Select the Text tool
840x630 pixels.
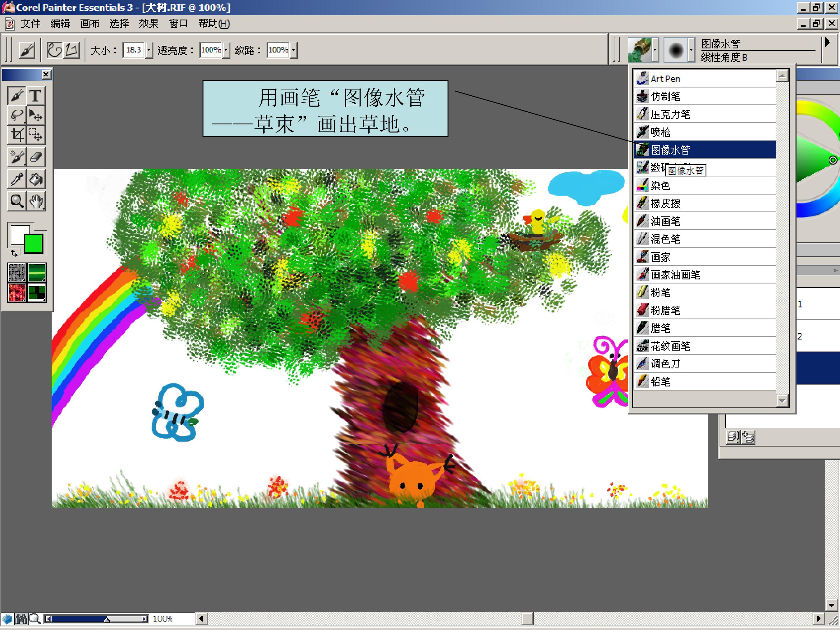tap(36, 95)
